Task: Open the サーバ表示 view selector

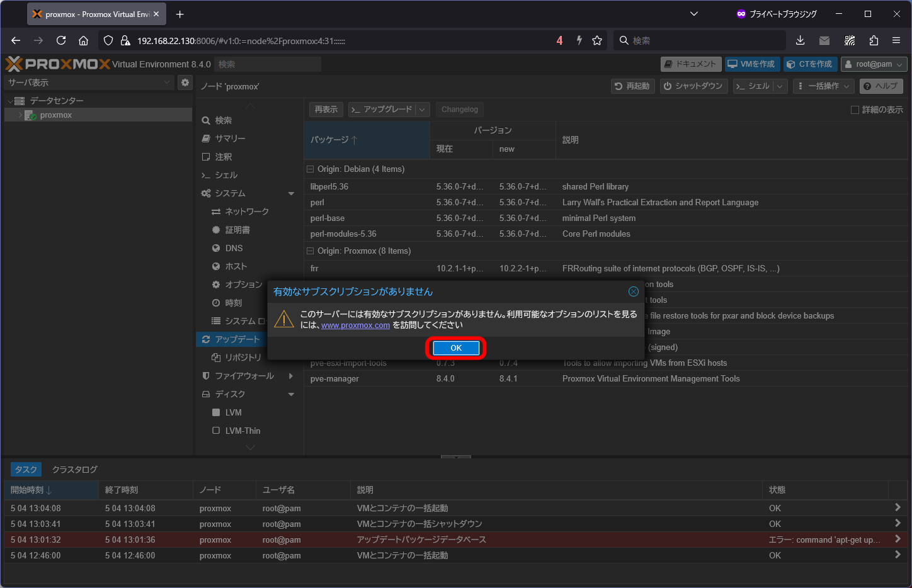Action: pos(89,82)
